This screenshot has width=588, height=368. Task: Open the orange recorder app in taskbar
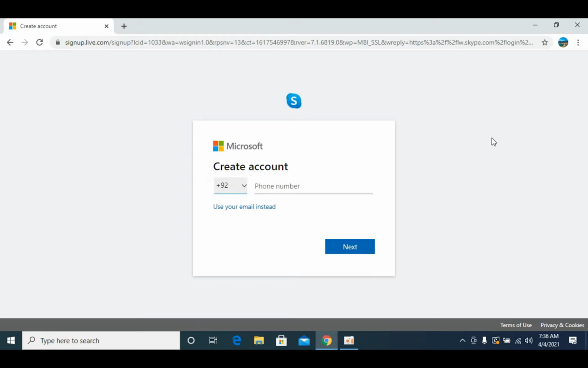coord(349,340)
